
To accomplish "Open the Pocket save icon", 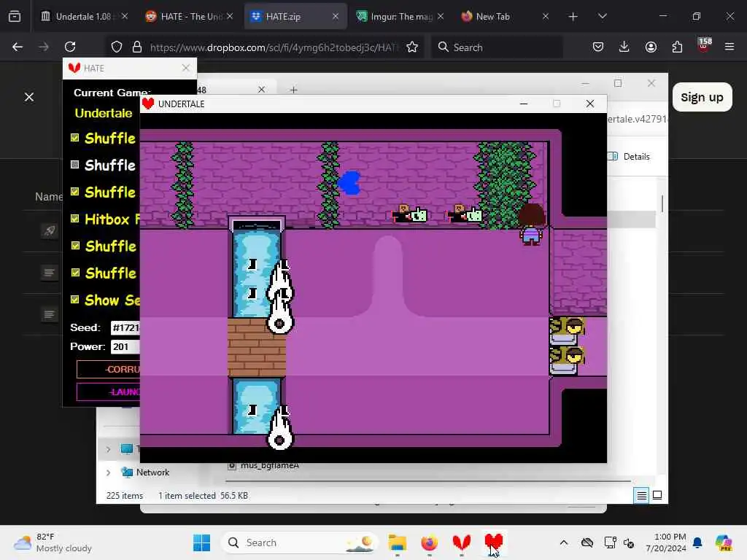I will 598,47.
